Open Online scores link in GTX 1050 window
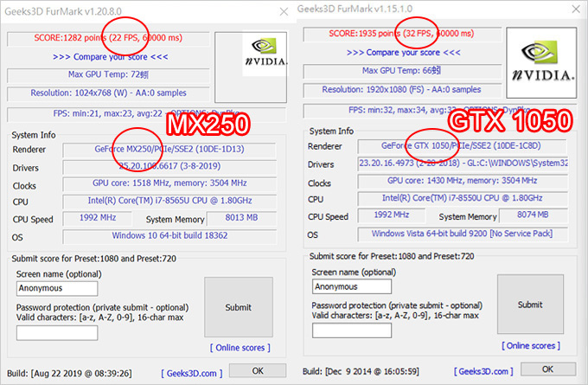 point(531,345)
